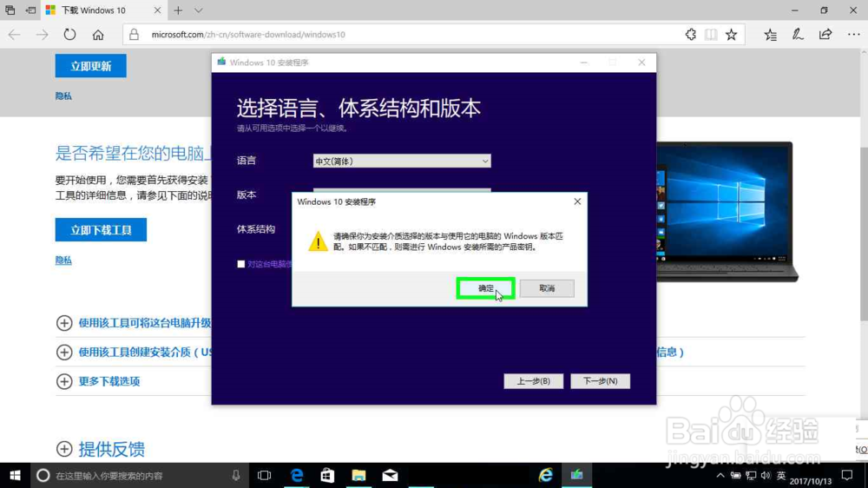Image resolution: width=868 pixels, height=488 pixels.
Task: Click the 立即下载工具 button
Action: click(x=101, y=230)
